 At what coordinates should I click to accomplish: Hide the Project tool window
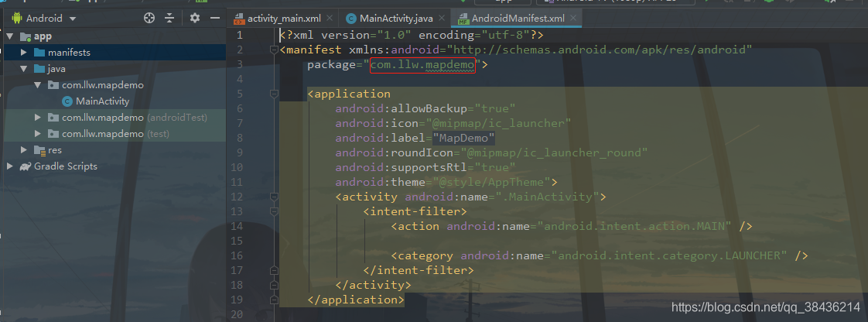pyautogui.click(x=215, y=18)
